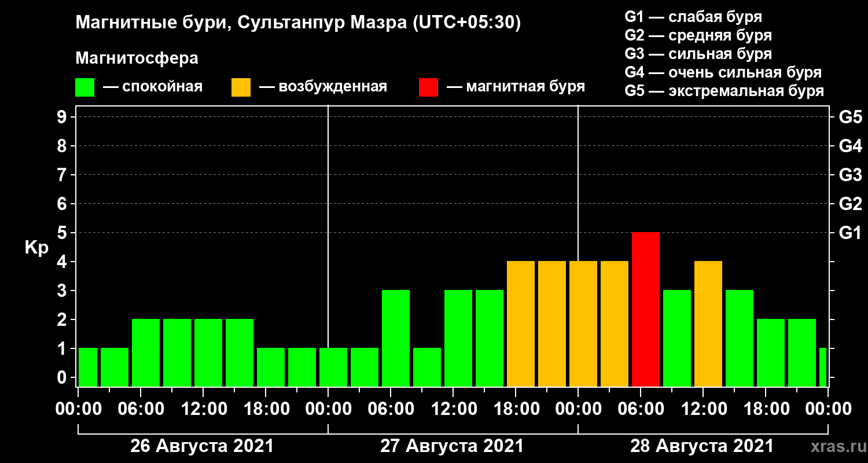Click the 'G5 — экстремальная буря' legend line
Viewport: 868px width, 463px height.
coord(724,91)
